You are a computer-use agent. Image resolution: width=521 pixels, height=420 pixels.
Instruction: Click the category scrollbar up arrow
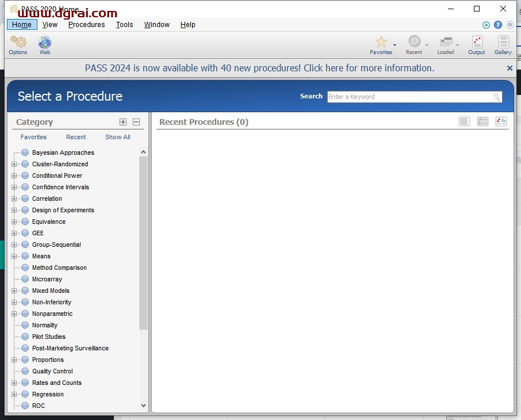[143, 152]
